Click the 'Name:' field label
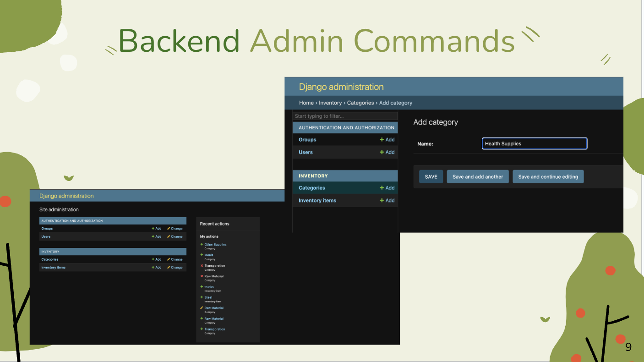 425,144
